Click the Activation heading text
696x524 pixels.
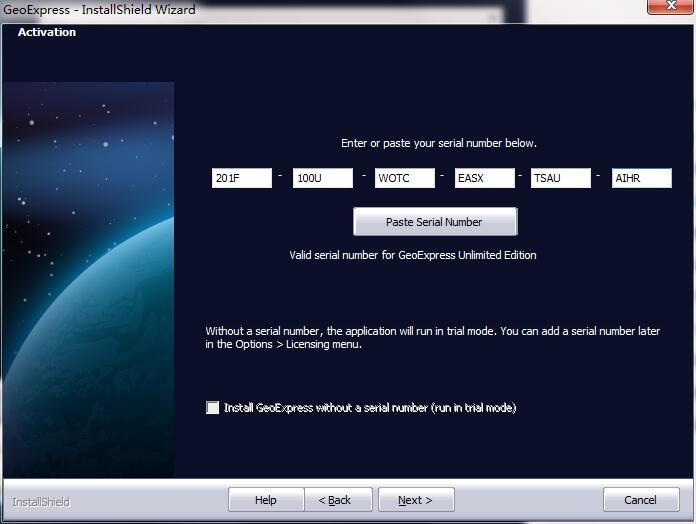click(47, 32)
